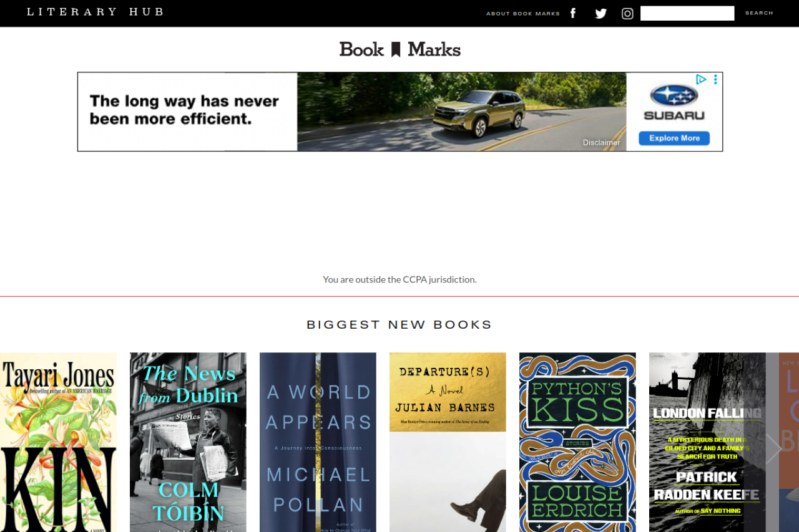The width and height of the screenshot is (799, 532).
Task: Open the Twitter bird icon
Action: (600, 13)
